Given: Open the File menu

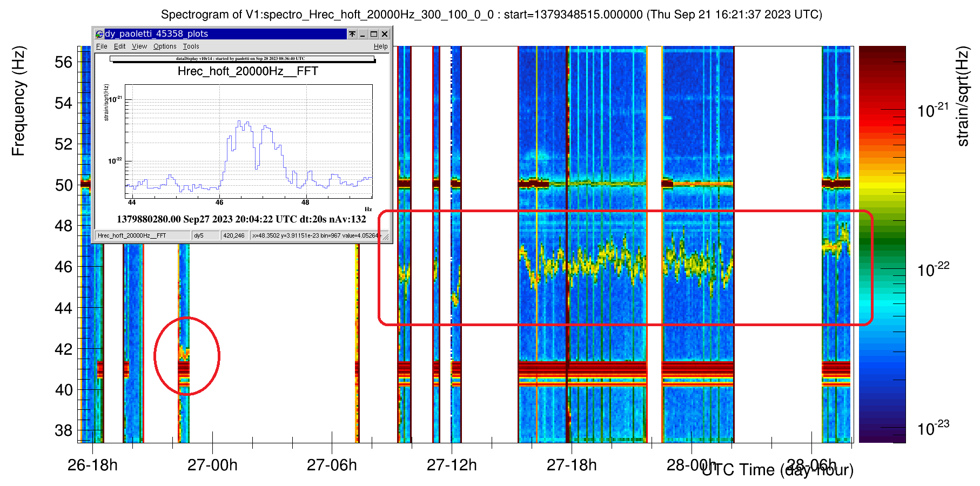Looking at the screenshot, I should (102, 46).
